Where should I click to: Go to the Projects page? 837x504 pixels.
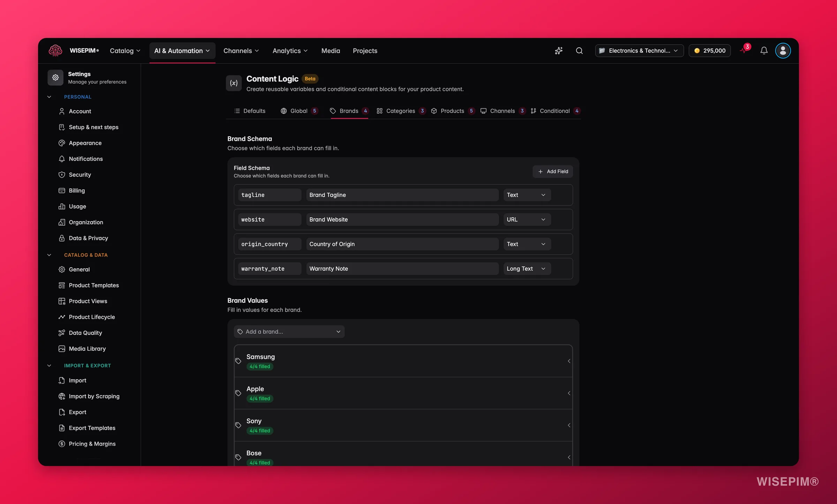(365, 51)
